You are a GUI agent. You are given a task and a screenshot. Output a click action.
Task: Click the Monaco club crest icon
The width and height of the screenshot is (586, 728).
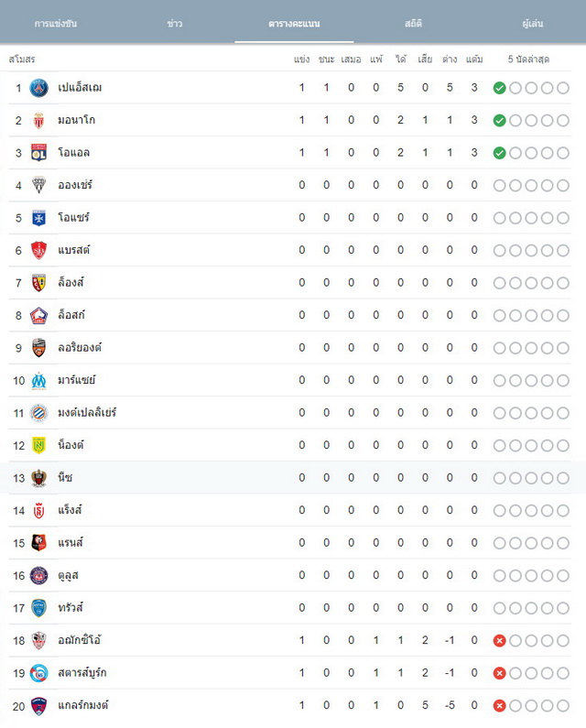(39, 120)
